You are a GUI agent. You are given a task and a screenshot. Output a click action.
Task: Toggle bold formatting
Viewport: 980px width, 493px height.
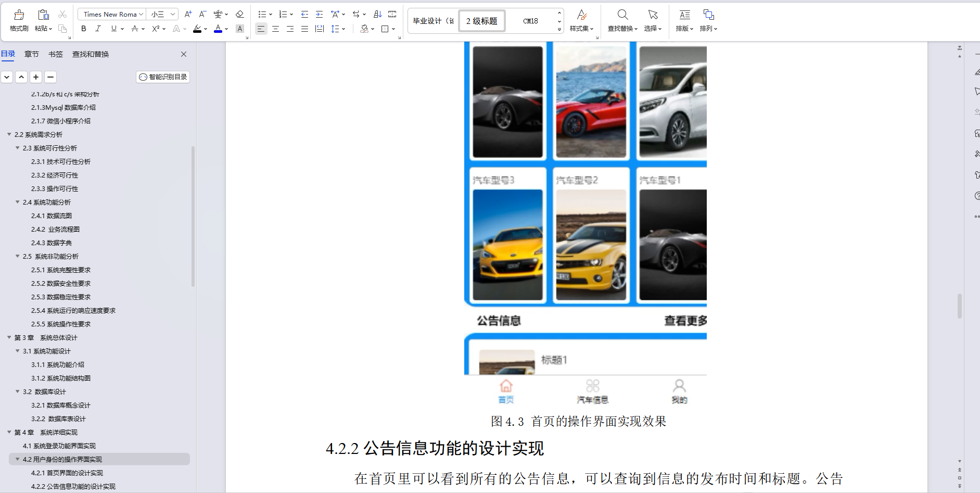click(x=83, y=29)
